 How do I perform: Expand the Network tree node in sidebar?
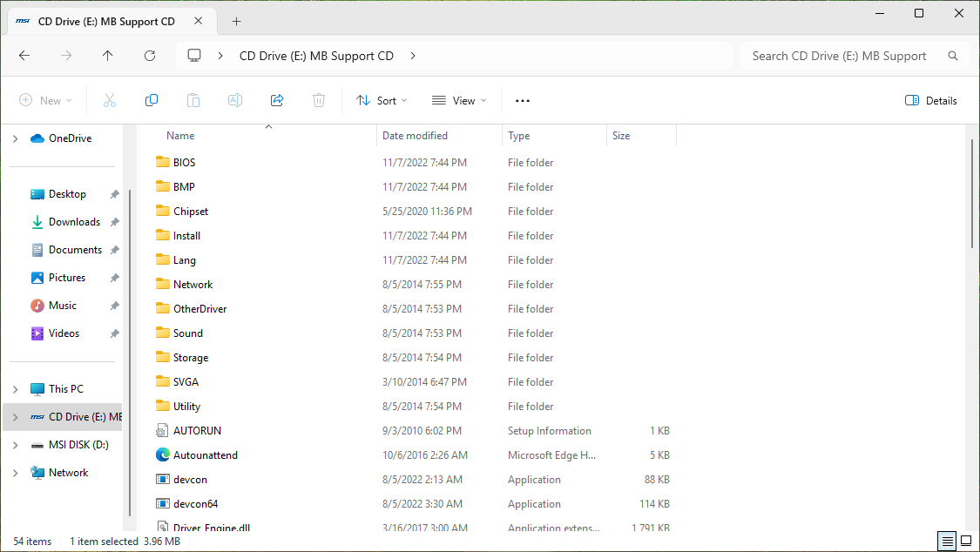(x=15, y=473)
